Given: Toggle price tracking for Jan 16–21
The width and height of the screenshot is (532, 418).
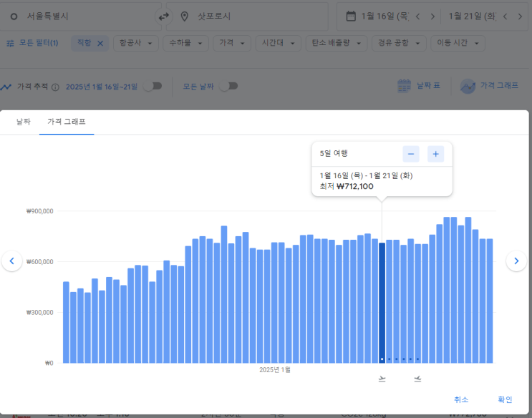Looking at the screenshot, I should [152, 86].
